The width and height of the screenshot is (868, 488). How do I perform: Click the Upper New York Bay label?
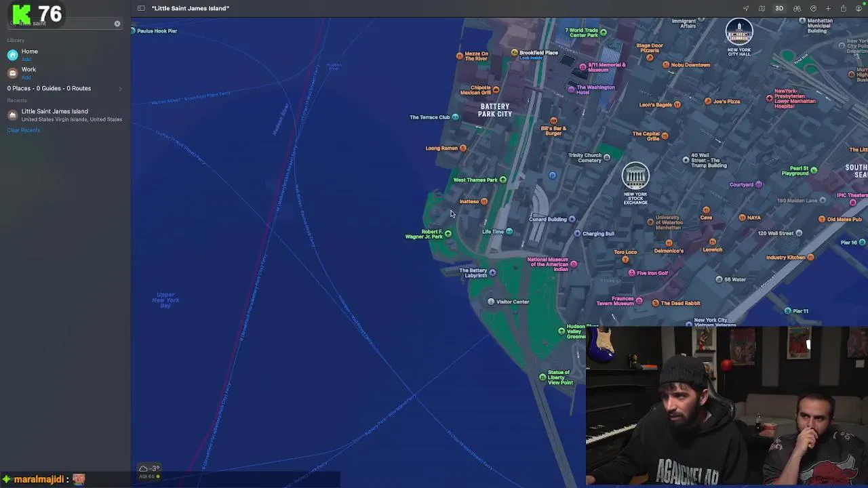click(165, 300)
